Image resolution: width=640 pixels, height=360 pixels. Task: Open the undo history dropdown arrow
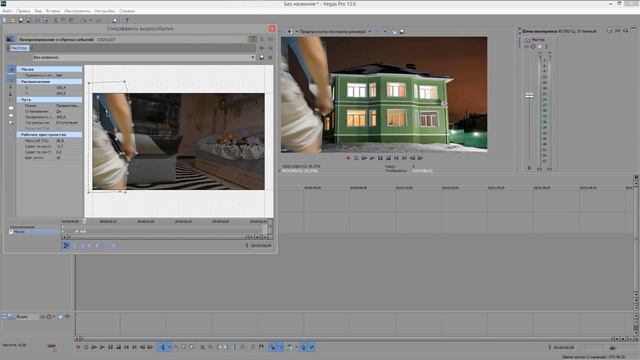[x=91, y=20]
